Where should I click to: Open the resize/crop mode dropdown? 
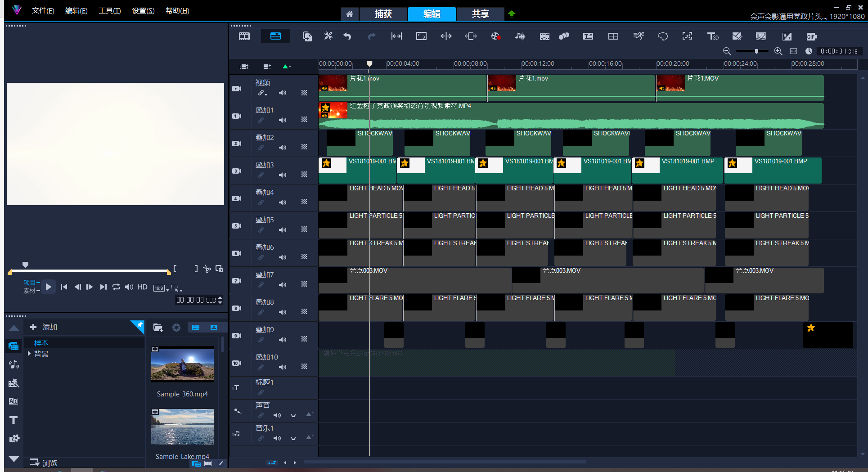[x=176, y=288]
